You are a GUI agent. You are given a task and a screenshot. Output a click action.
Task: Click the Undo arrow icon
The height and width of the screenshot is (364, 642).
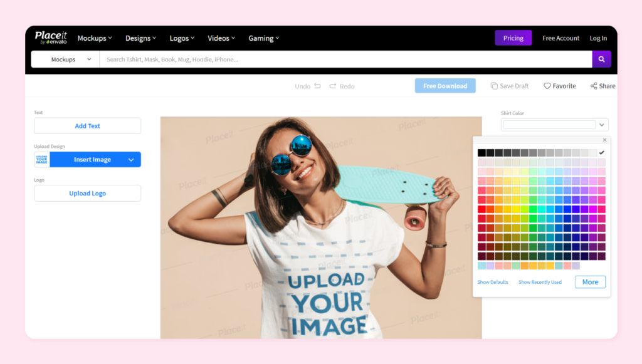point(317,86)
